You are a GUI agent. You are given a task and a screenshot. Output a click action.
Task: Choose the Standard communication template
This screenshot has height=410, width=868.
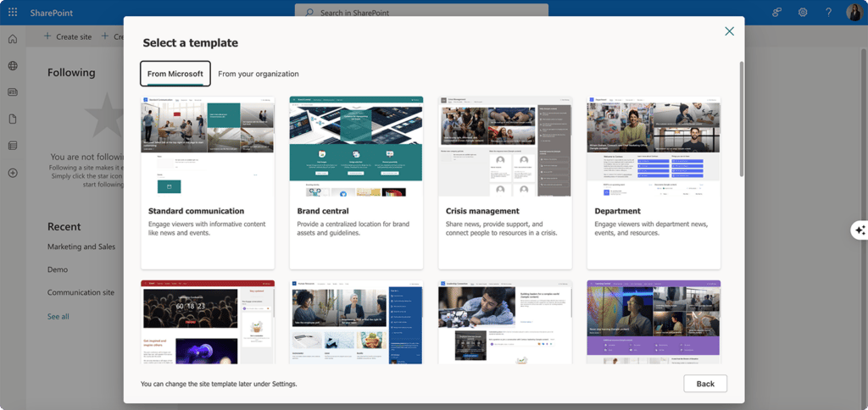click(x=208, y=183)
